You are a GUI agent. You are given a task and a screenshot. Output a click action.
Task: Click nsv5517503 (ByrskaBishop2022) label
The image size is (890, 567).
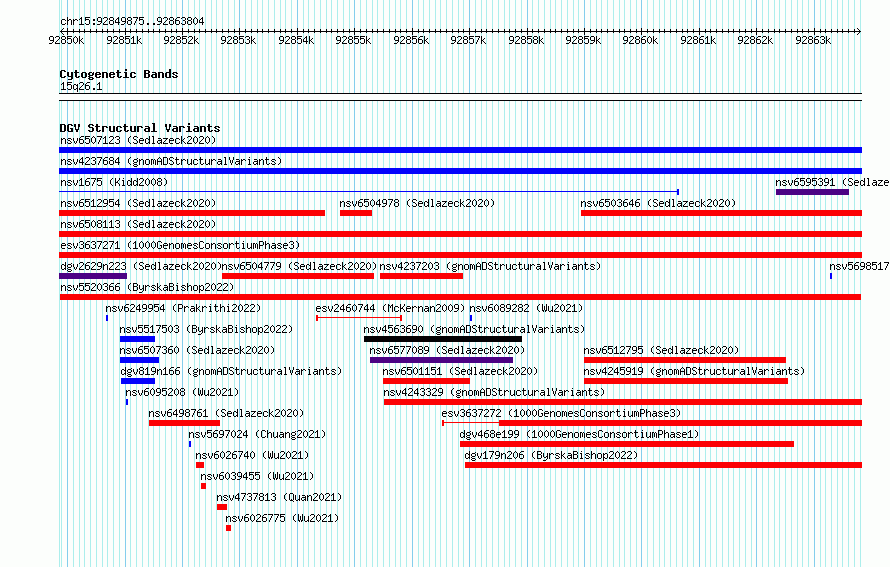(206, 329)
